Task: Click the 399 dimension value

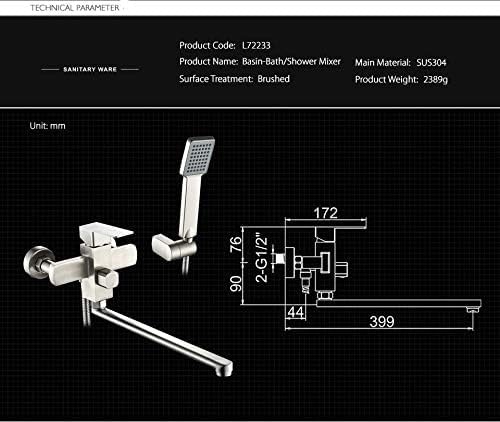Action: pos(382,322)
